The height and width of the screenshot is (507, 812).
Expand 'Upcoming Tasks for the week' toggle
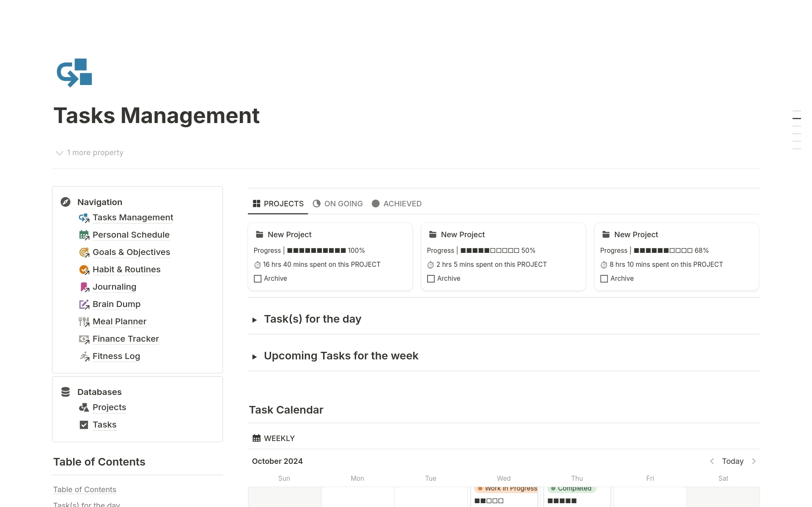tap(255, 357)
